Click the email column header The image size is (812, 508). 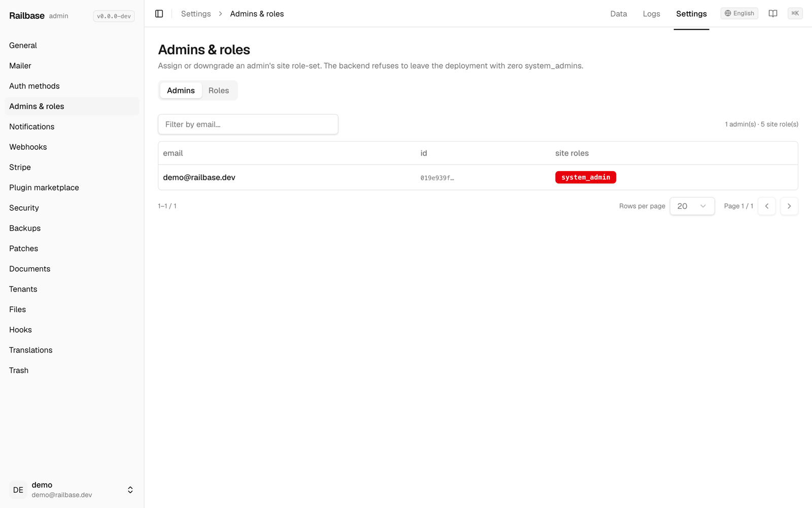tap(173, 153)
